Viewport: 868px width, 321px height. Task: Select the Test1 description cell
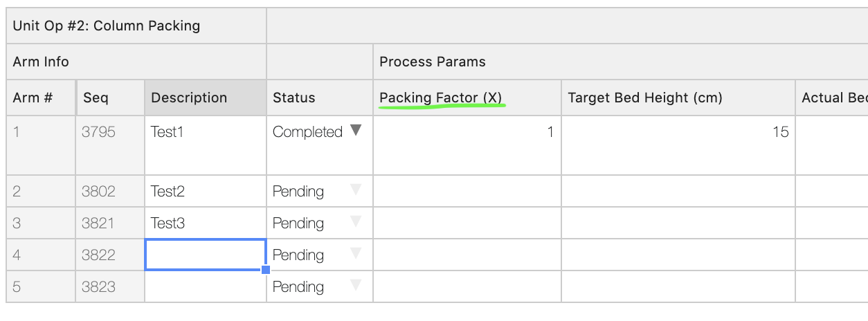point(206,145)
